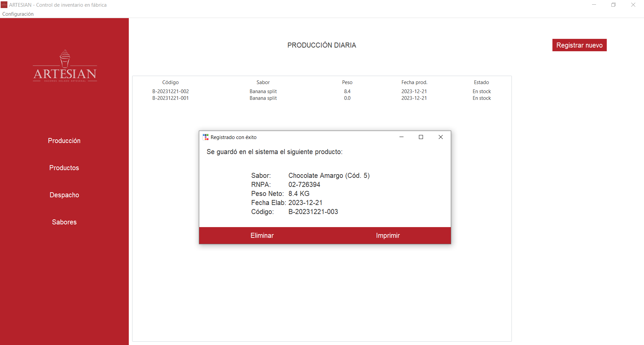The height and width of the screenshot is (345, 644).
Task: Go to the Producción section
Action: [64, 141]
